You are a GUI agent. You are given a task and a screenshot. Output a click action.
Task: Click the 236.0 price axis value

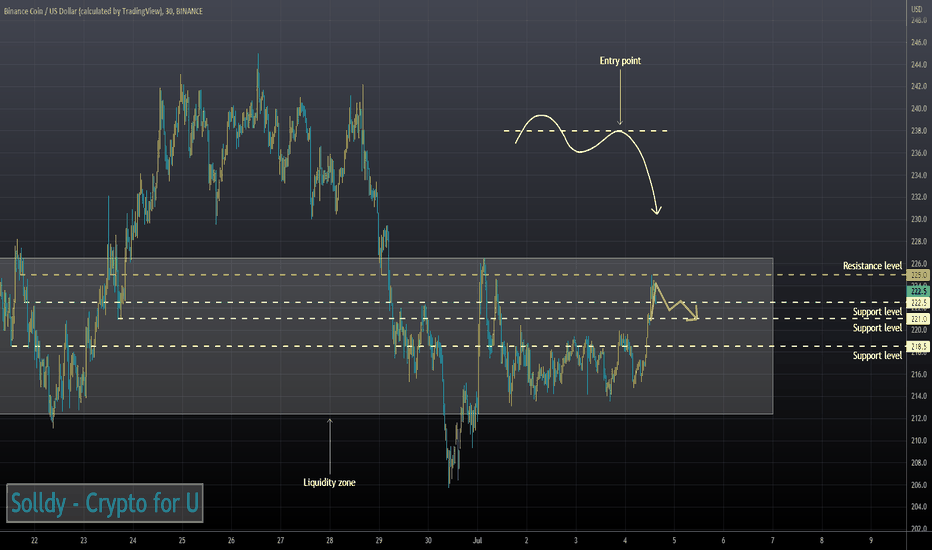919,153
